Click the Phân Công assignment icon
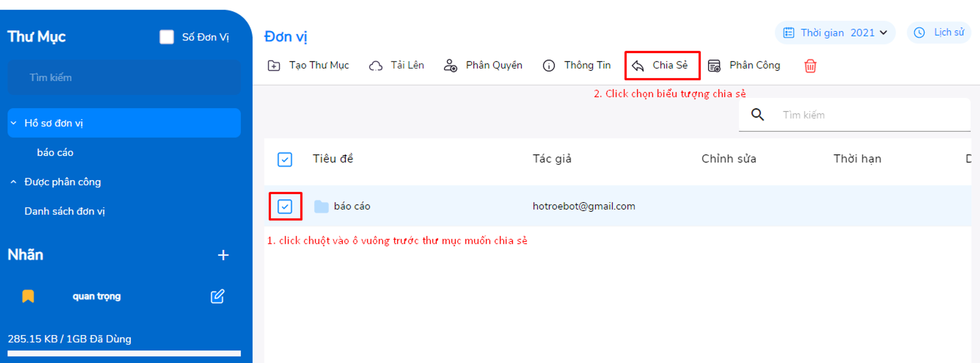Image resolution: width=980 pixels, height=363 pixels. (x=714, y=66)
